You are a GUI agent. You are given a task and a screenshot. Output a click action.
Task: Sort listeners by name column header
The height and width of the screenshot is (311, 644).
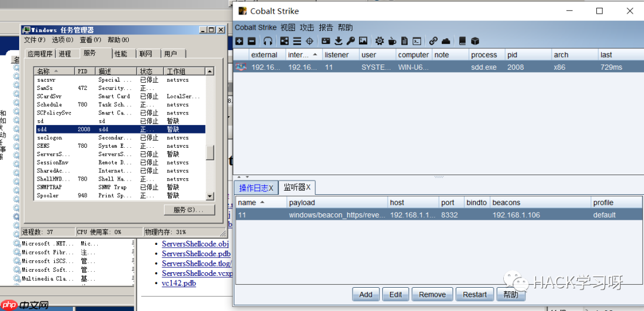[261, 203]
